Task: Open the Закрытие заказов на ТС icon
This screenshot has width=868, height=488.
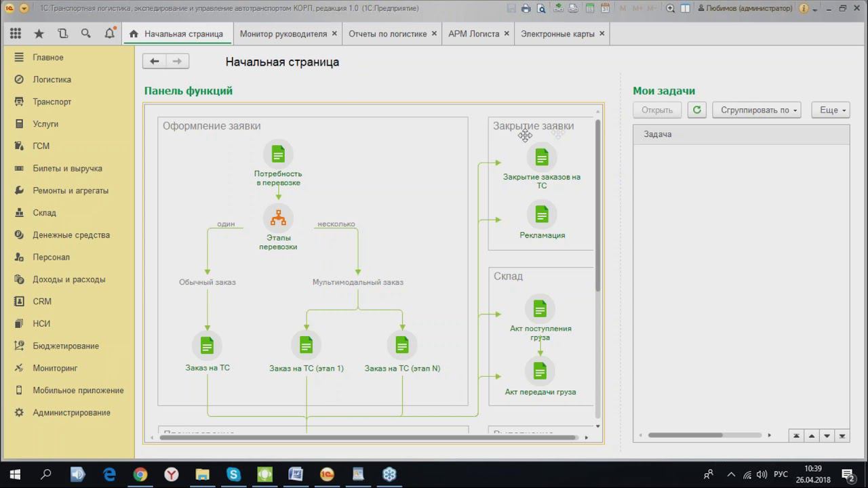Action: point(541,158)
